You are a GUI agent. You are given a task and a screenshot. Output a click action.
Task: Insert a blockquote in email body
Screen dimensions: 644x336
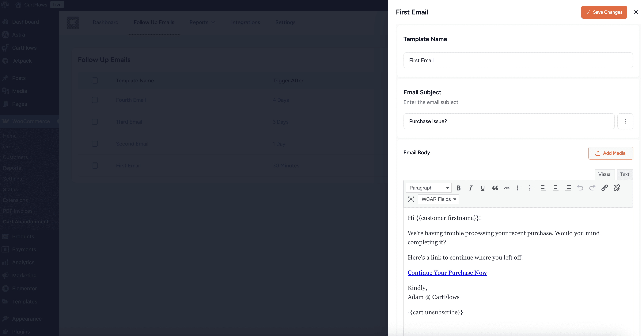click(x=495, y=188)
